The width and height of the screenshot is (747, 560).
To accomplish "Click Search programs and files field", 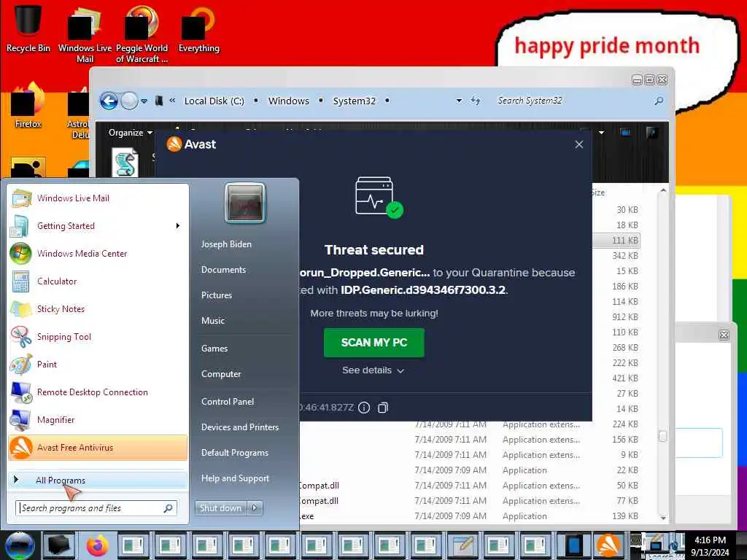I will (x=96, y=508).
